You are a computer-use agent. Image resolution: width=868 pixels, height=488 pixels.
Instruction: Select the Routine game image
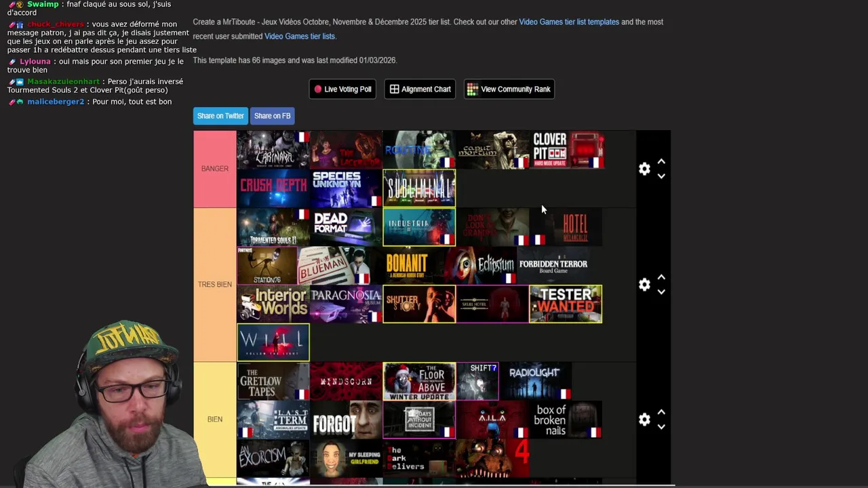point(419,150)
